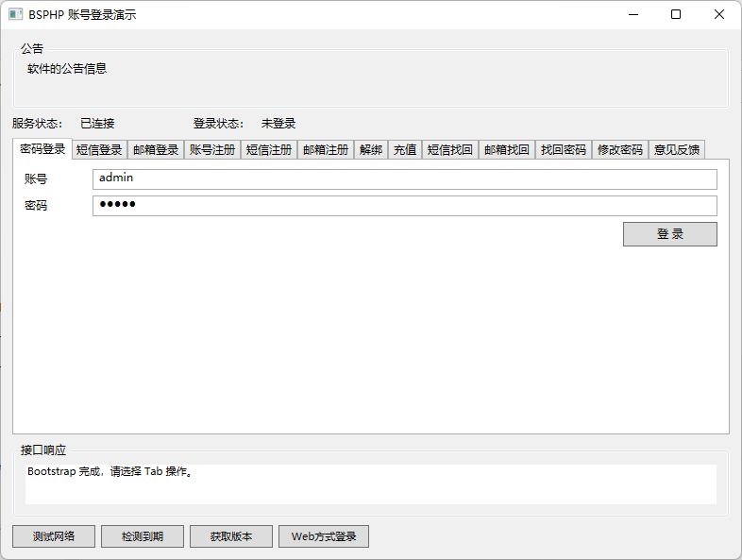The image size is (742, 560).
Task: Click the 获取版本 button
Action: 231,536
